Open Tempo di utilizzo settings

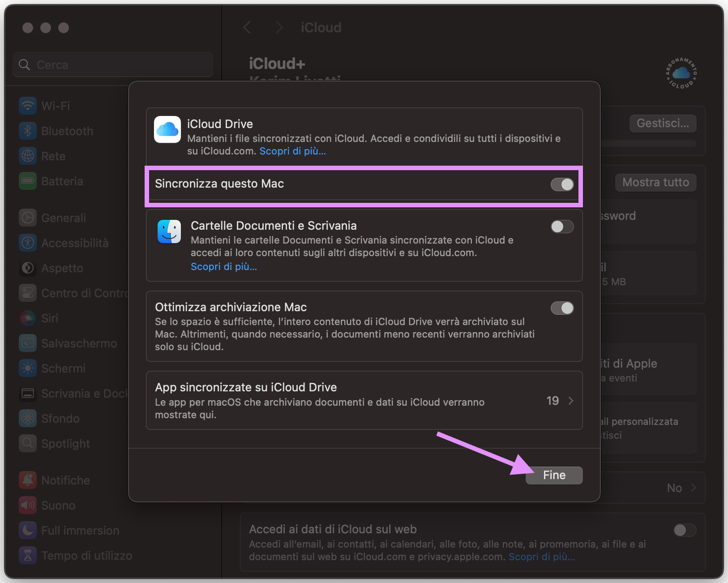coord(28,555)
